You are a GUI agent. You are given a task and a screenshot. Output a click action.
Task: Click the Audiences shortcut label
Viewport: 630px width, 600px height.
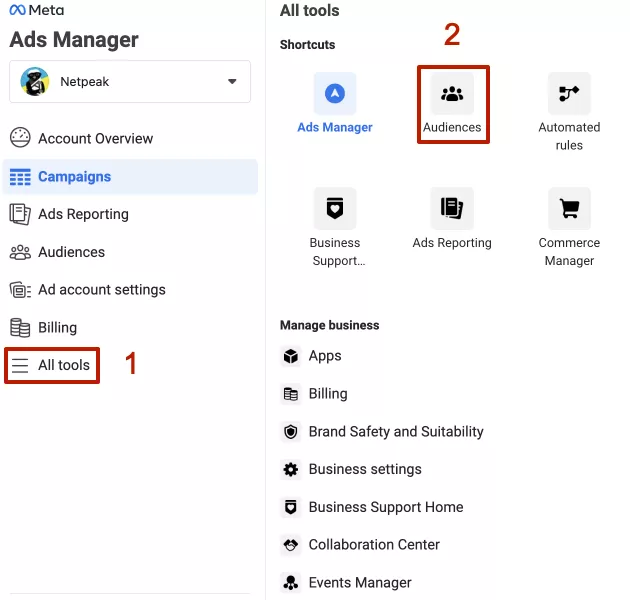click(x=452, y=127)
